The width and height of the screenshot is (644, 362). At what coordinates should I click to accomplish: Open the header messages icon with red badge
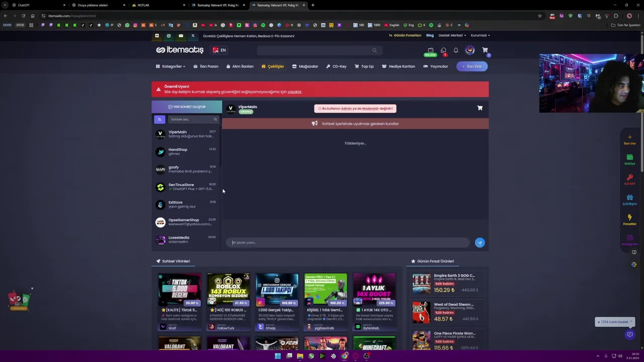[x=443, y=50]
